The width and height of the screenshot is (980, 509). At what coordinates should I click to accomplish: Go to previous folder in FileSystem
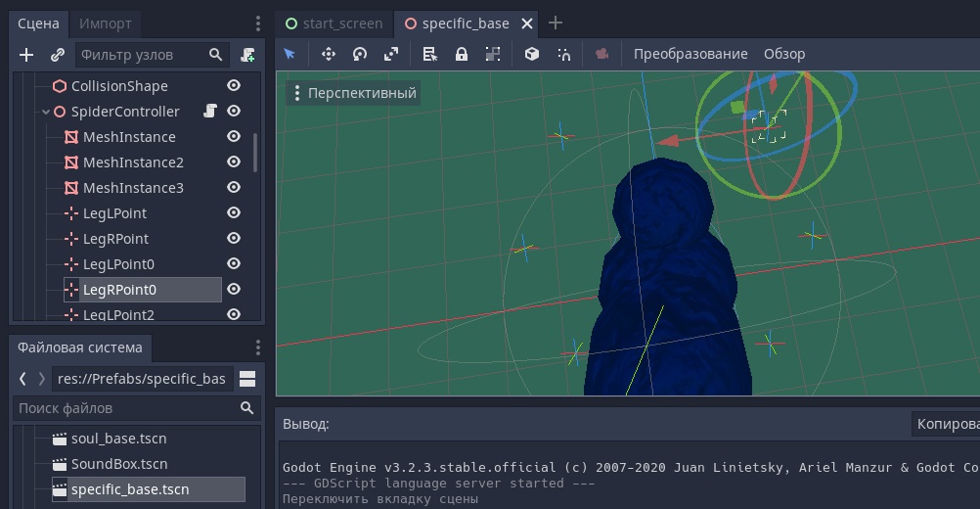22,378
